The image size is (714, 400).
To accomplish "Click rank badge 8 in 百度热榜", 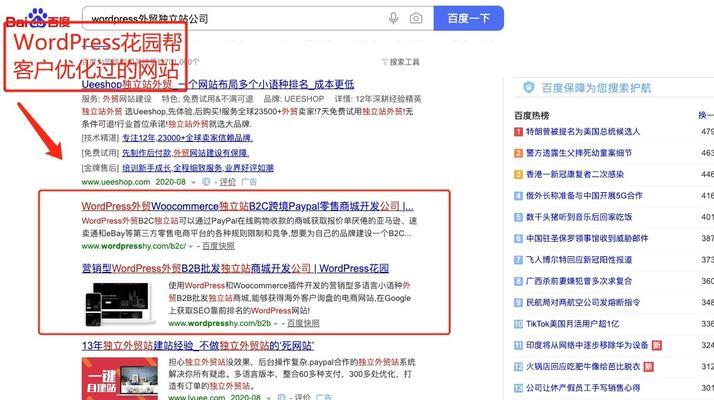I will click(518, 281).
